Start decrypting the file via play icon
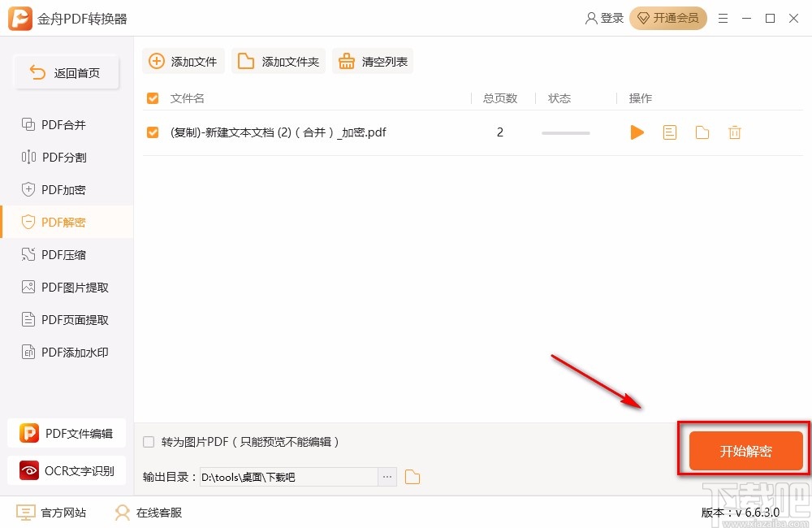This screenshot has width=812, height=528. coord(637,132)
